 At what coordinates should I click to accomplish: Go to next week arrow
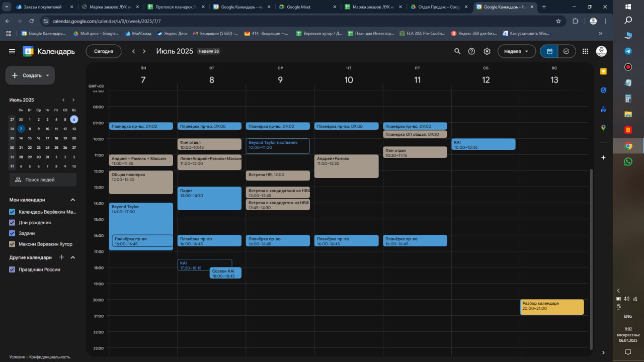coord(144,51)
